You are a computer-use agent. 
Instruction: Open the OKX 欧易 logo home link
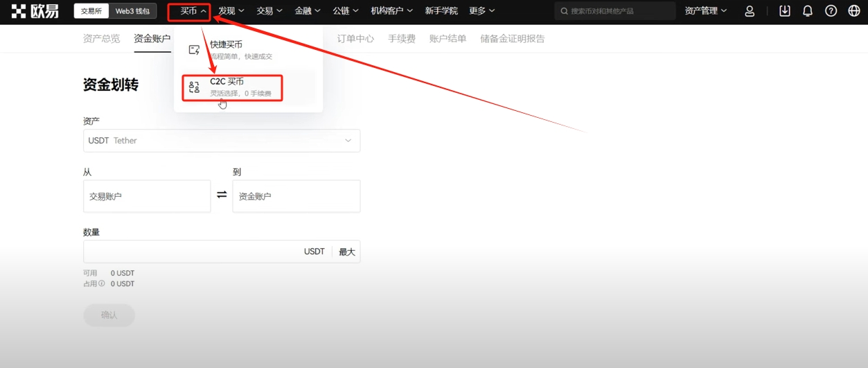click(35, 11)
